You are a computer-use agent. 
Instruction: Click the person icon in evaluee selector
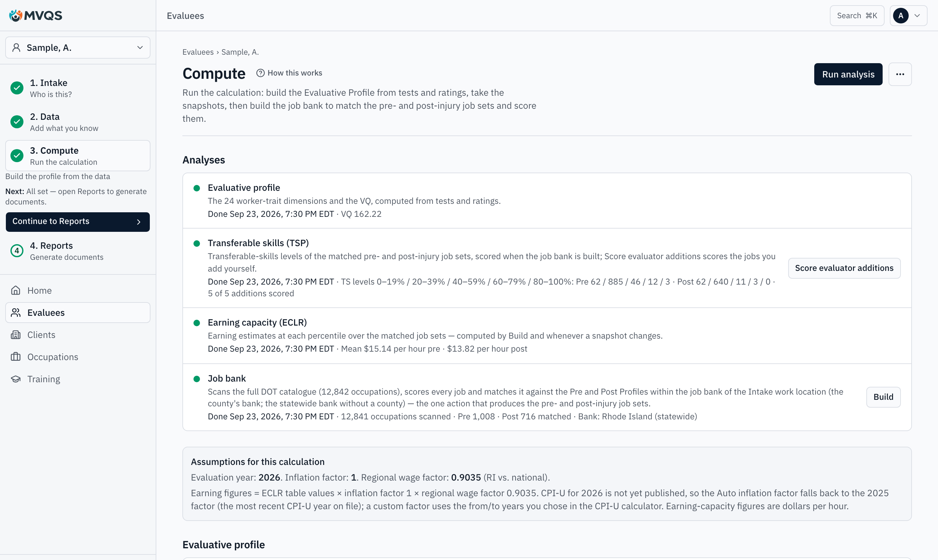tap(16, 48)
